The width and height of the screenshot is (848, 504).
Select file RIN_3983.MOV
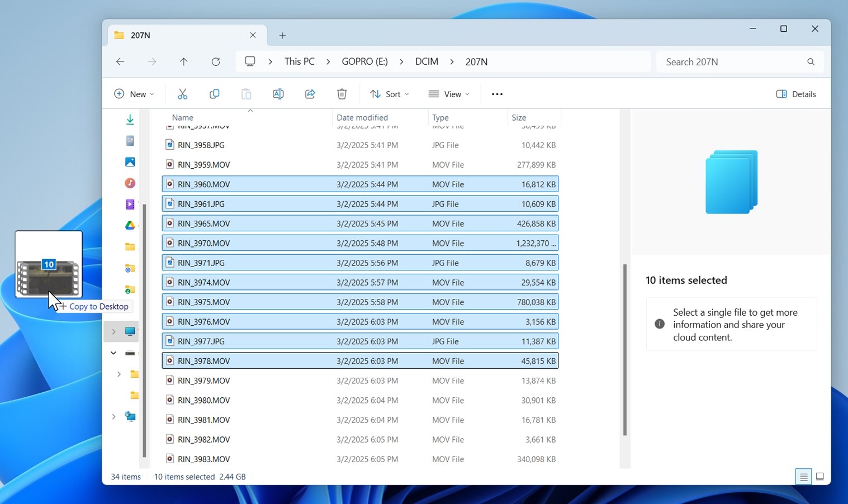coord(360,459)
